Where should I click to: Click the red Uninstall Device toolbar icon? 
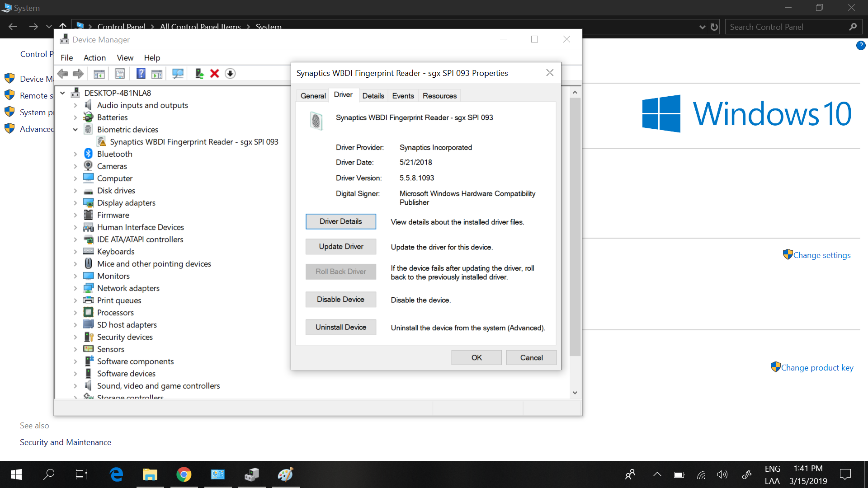click(x=214, y=73)
